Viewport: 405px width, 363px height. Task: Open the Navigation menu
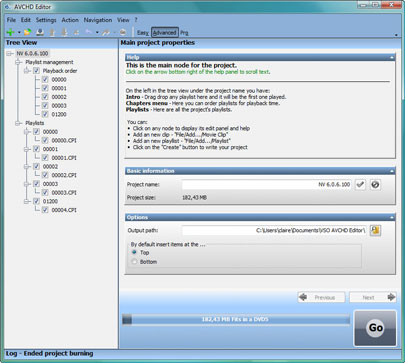98,20
